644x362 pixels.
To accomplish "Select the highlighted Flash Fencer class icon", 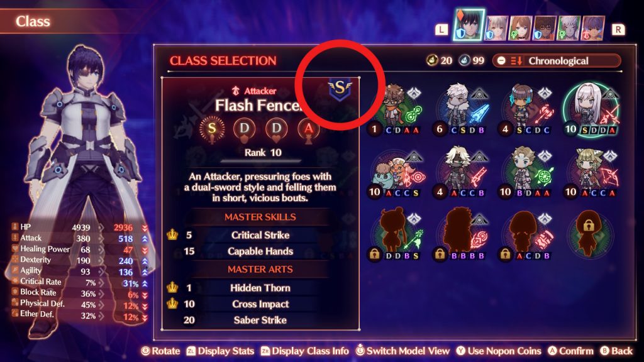I will pyautogui.click(x=591, y=109).
